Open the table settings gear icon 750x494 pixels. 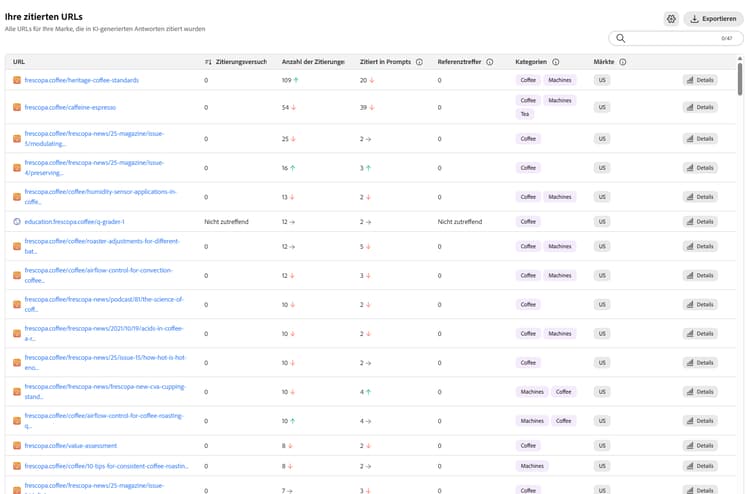pyautogui.click(x=671, y=19)
